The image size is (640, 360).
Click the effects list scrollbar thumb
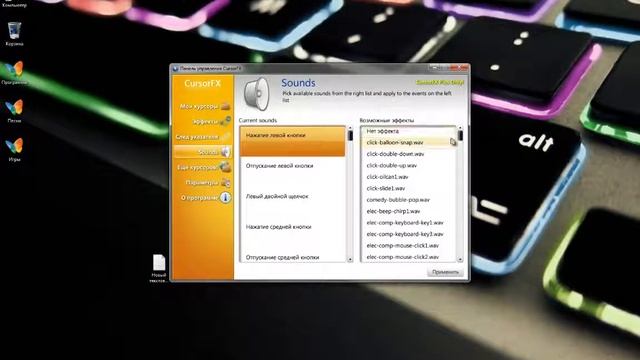pyautogui.click(x=460, y=136)
